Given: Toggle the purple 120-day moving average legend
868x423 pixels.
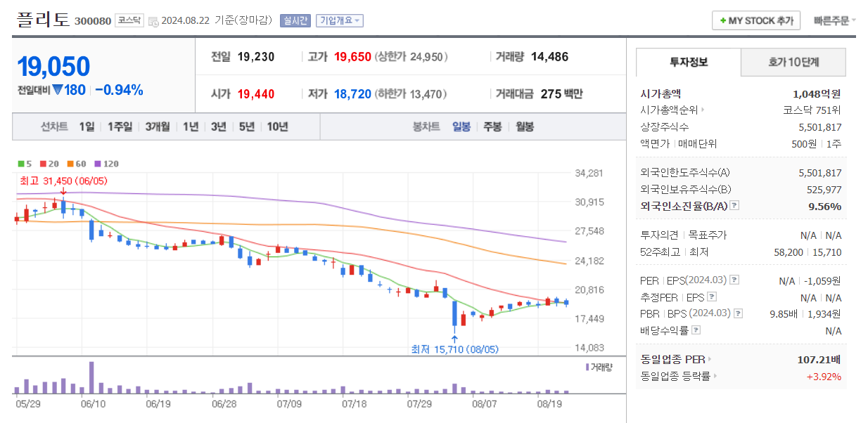Looking at the screenshot, I should 98,163.
